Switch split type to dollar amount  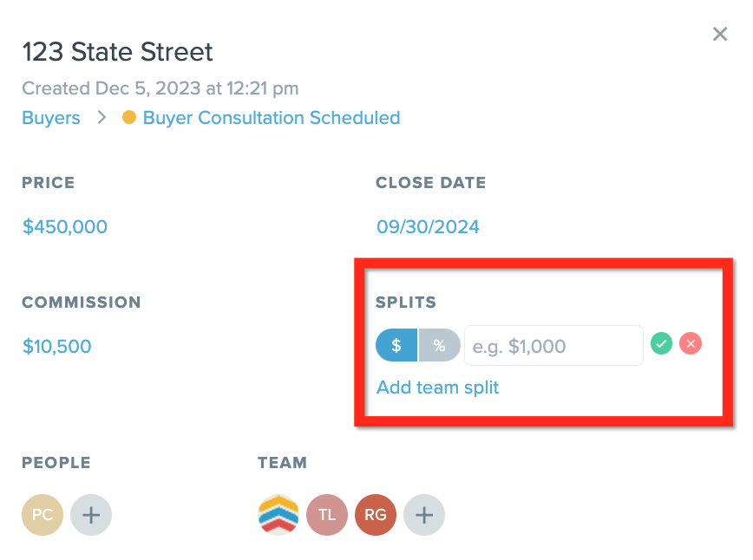tap(396, 345)
